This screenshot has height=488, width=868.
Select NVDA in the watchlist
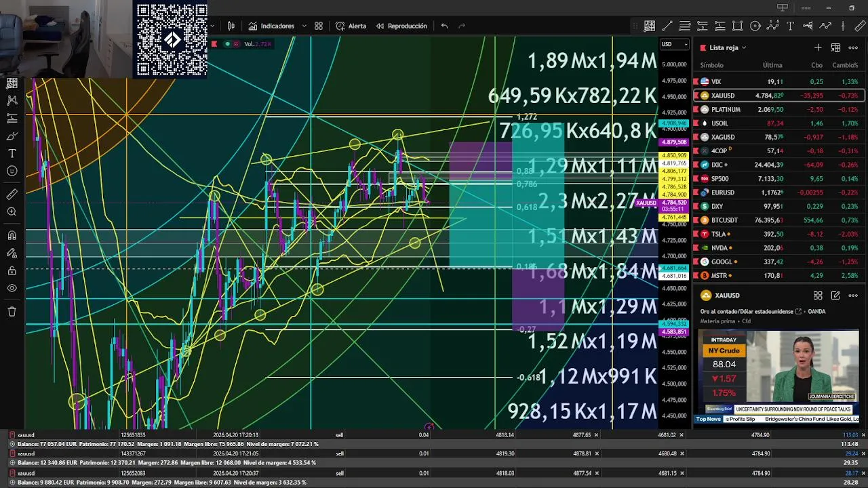(778, 248)
